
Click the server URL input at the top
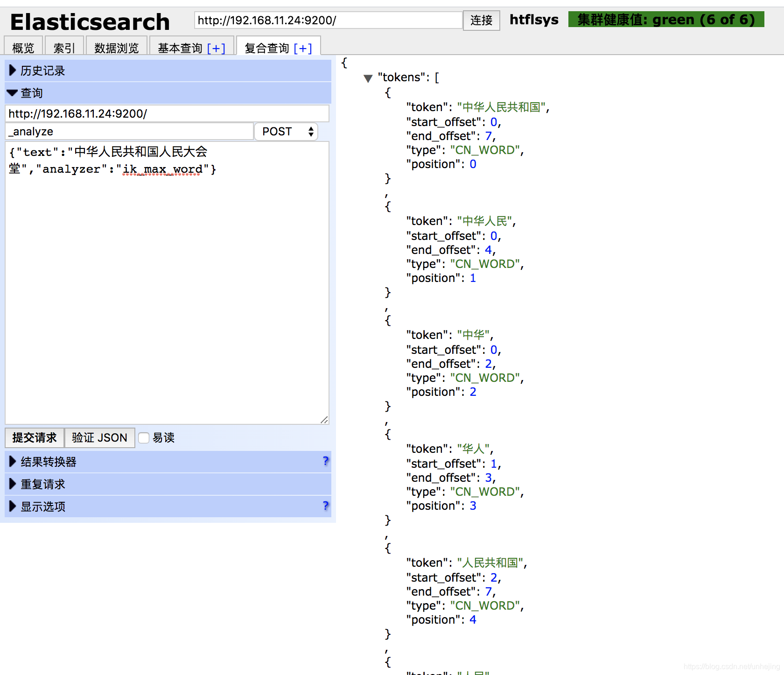[x=327, y=20]
